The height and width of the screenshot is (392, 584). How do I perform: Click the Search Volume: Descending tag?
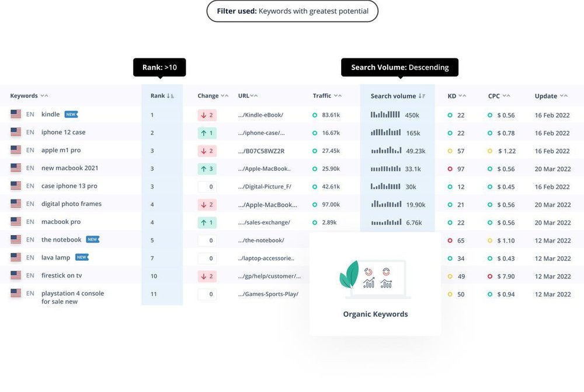coord(399,67)
